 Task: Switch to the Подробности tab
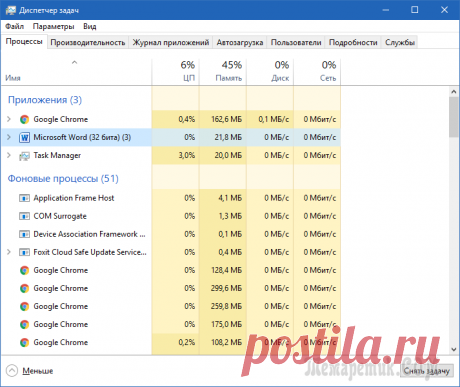(353, 43)
